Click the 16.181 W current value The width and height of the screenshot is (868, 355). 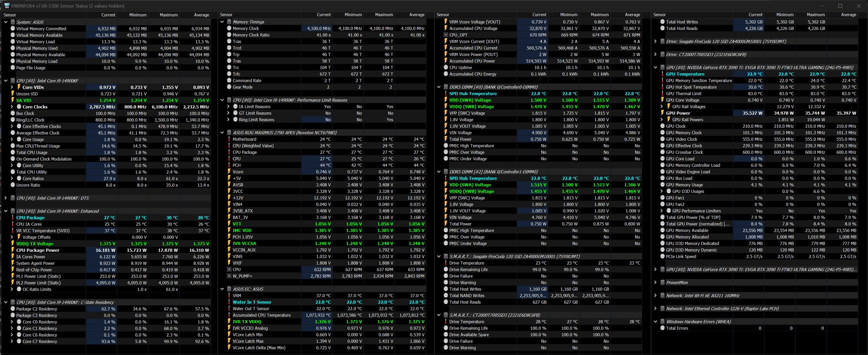tap(101, 250)
